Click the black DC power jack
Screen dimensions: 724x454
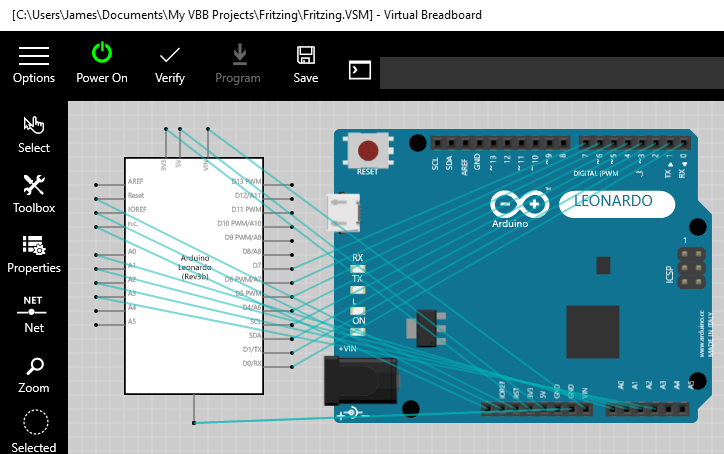click(x=361, y=381)
